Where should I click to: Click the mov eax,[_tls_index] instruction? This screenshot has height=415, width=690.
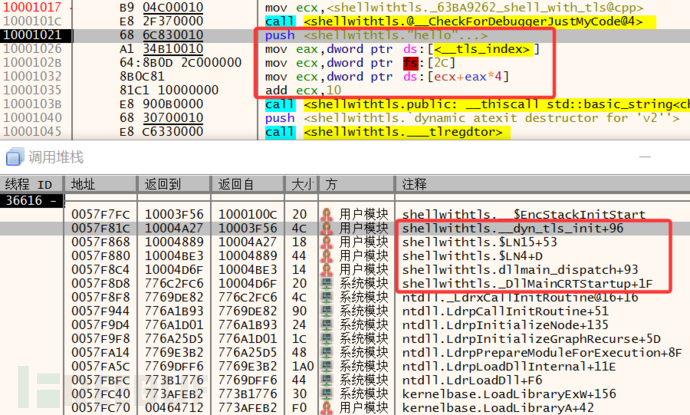pos(402,48)
